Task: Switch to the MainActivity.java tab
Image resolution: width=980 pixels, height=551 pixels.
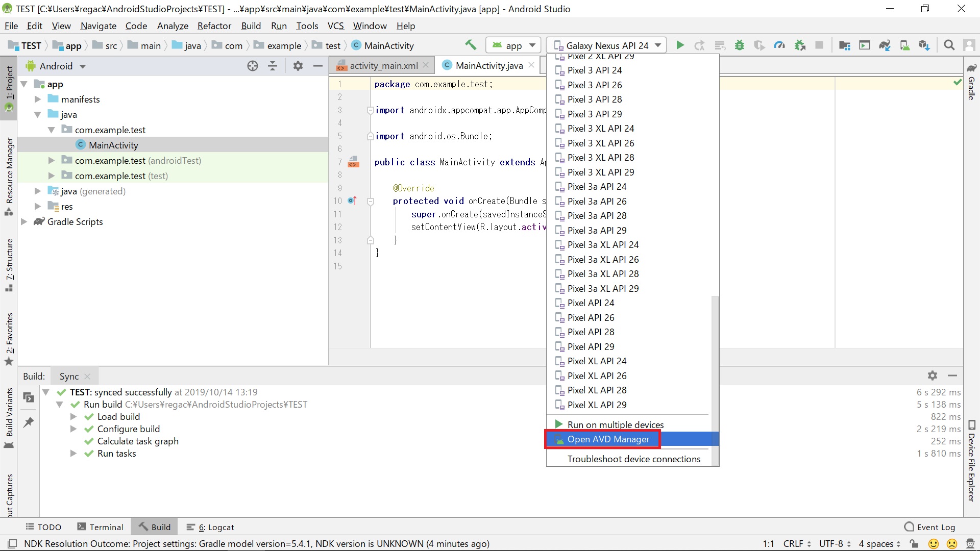Action: click(488, 65)
